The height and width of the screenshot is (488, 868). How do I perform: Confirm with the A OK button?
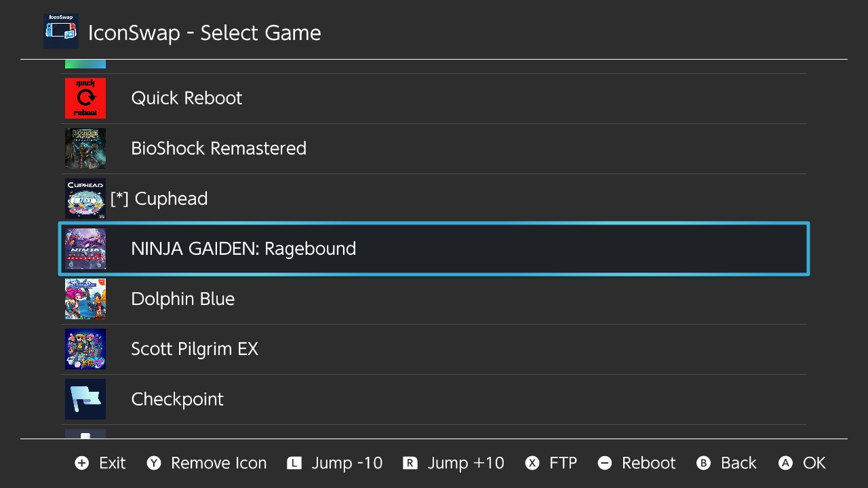click(x=802, y=463)
